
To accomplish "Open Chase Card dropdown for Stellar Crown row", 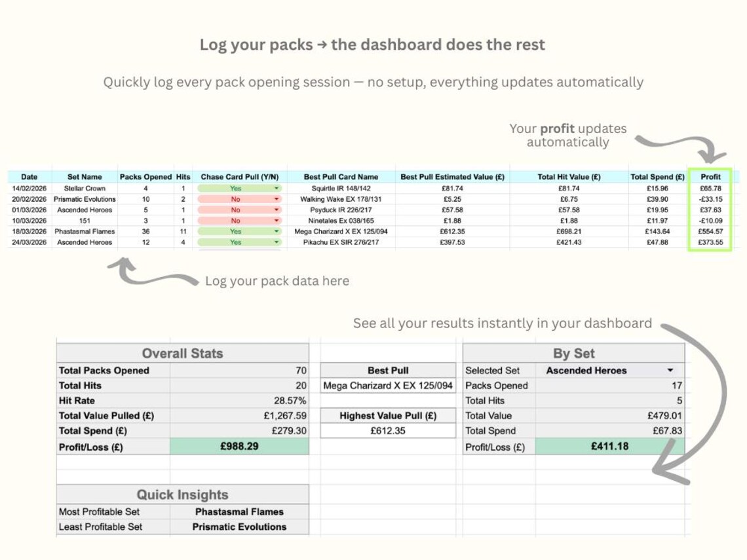I will 277,189.
